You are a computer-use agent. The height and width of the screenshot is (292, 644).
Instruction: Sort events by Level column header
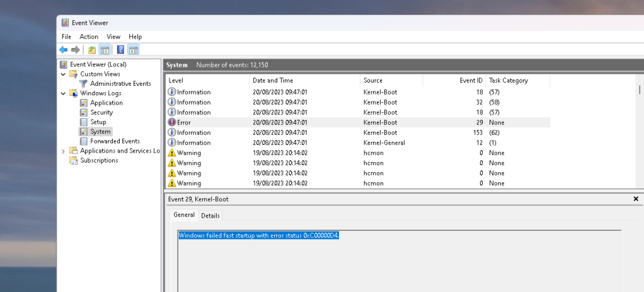[207, 81]
